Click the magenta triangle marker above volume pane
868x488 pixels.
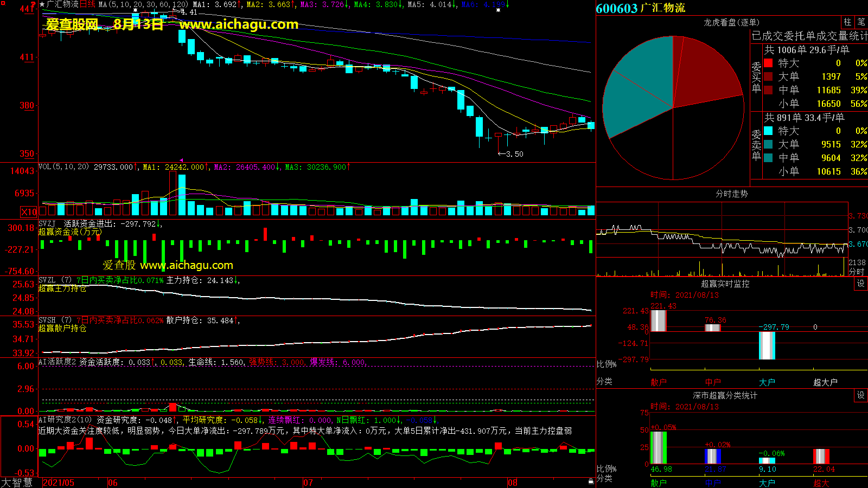pyautogui.click(x=181, y=160)
